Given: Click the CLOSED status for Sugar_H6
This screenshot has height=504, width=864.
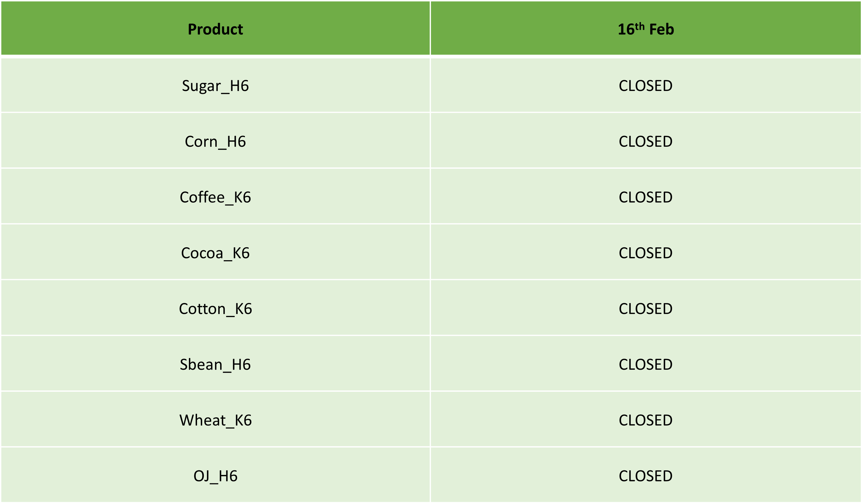Looking at the screenshot, I should pos(646,86).
